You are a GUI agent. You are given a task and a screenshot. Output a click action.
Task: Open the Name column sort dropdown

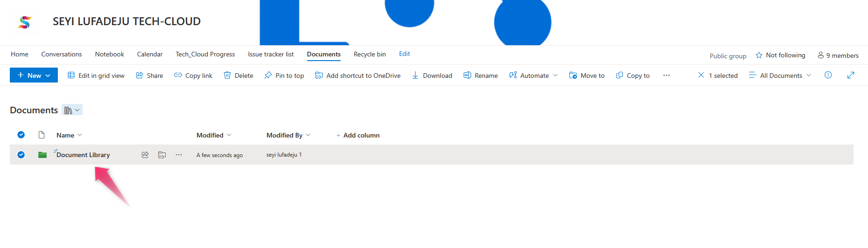[70, 135]
